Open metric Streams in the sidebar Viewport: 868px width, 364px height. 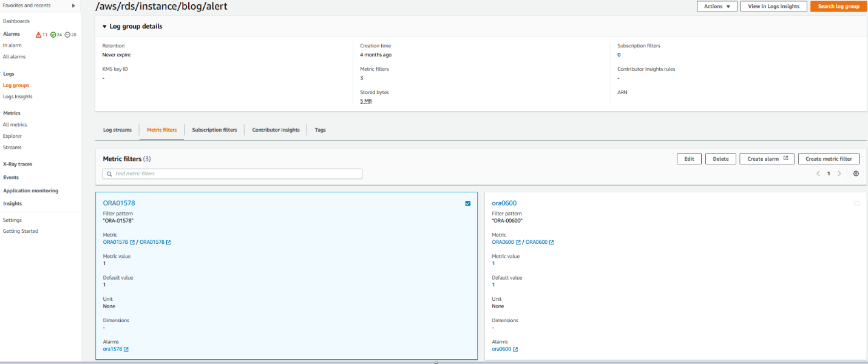(12, 148)
